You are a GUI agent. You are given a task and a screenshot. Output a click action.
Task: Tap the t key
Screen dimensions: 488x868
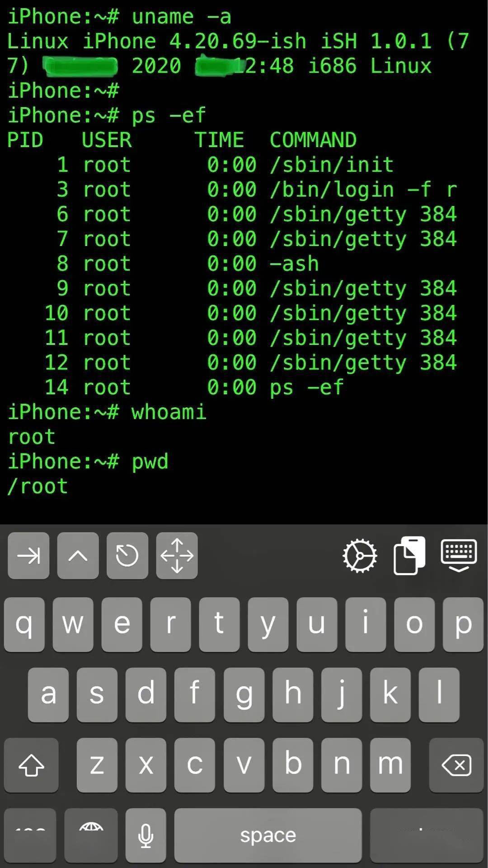pos(219,624)
